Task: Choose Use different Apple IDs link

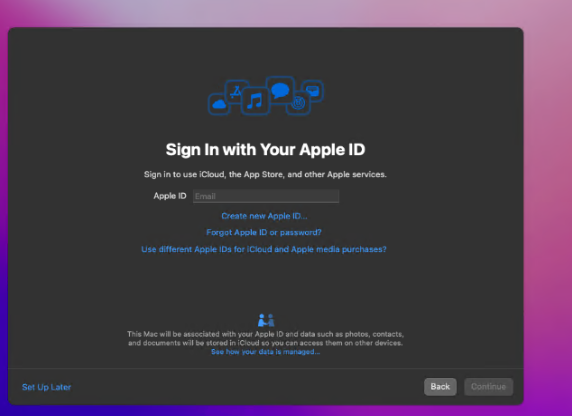Action: [264, 249]
